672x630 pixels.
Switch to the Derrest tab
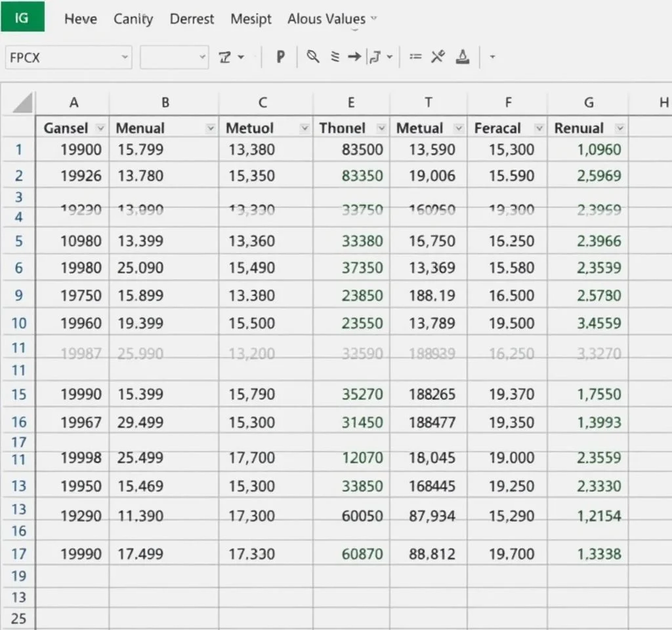click(192, 19)
